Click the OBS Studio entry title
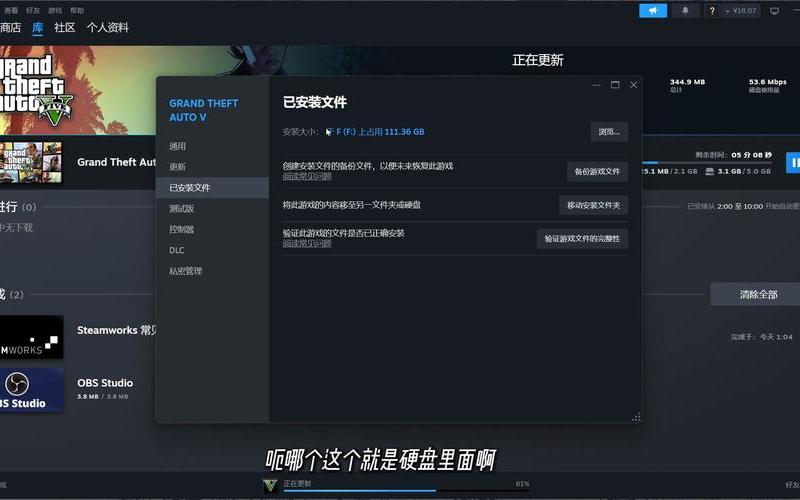This screenshot has height=500, width=800. click(x=105, y=383)
